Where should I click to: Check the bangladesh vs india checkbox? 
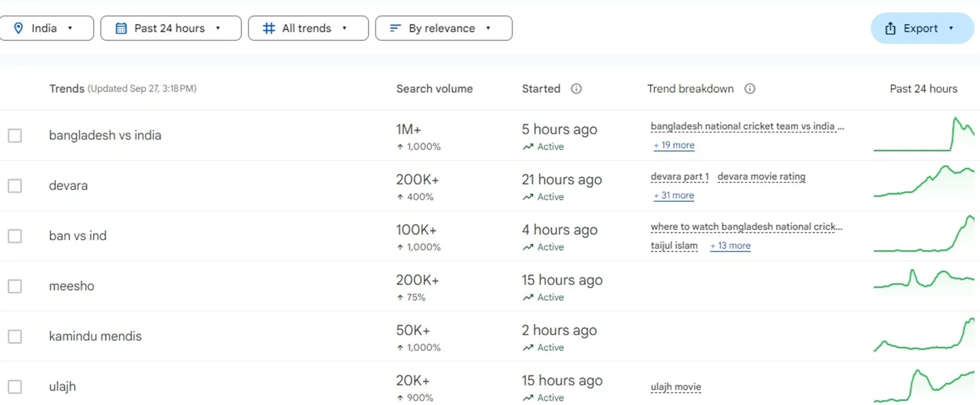point(15,136)
